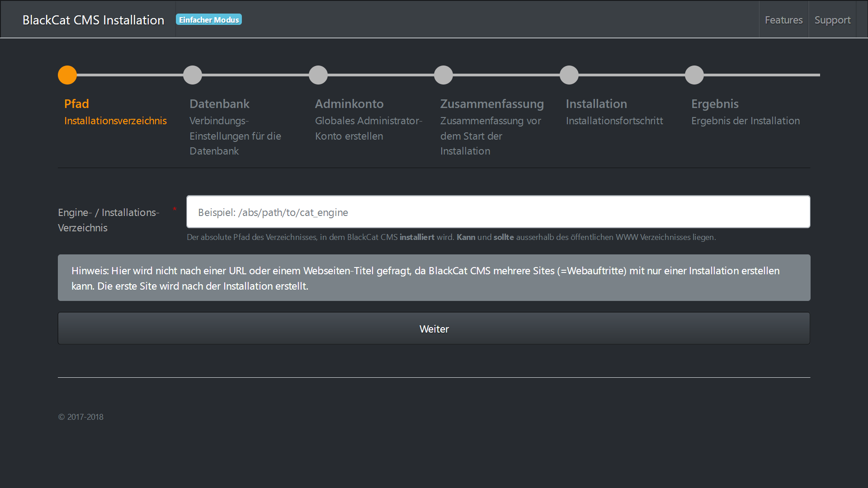Click the Installationsfortschritt description text

coord(614,121)
